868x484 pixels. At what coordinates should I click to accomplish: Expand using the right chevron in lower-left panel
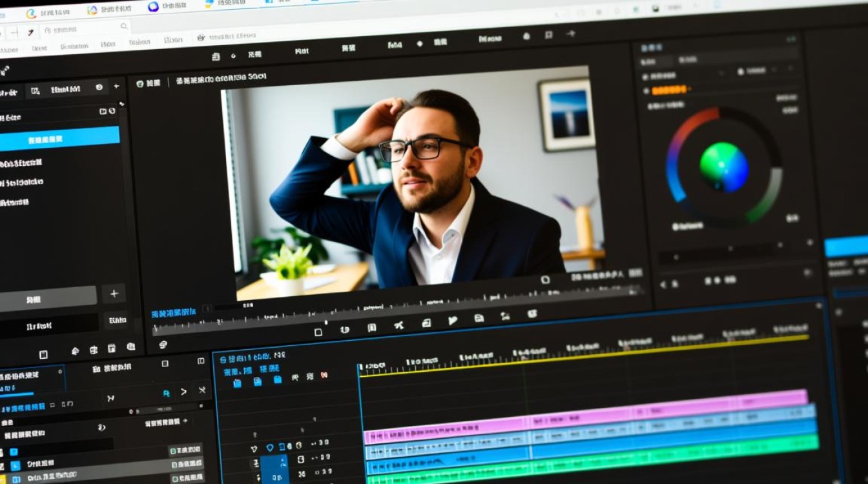pos(183,391)
